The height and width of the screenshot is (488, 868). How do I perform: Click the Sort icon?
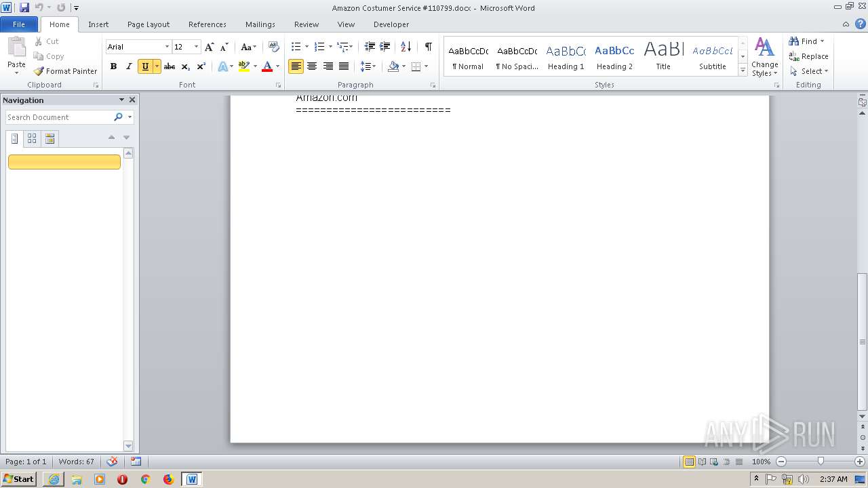pos(406,47)
